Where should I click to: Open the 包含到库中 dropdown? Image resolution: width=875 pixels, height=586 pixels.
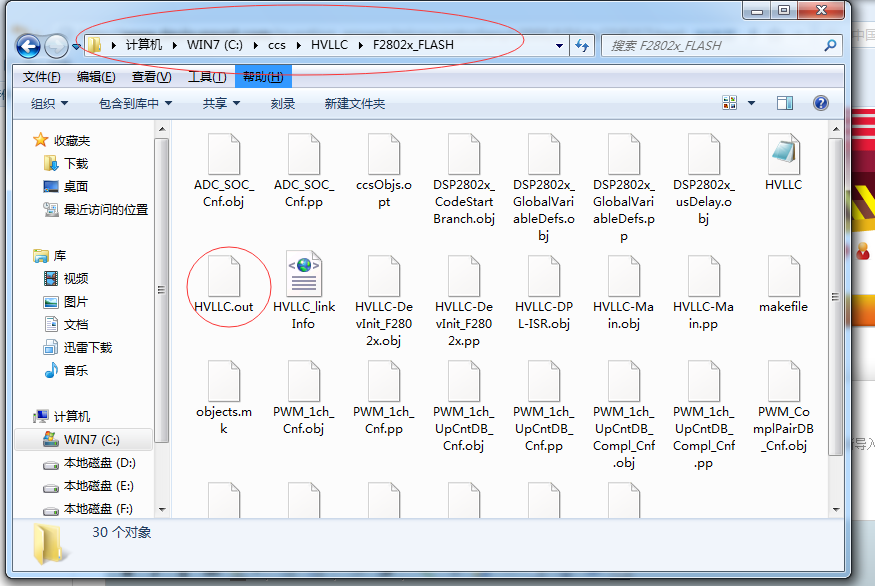[x=136, y=103]
